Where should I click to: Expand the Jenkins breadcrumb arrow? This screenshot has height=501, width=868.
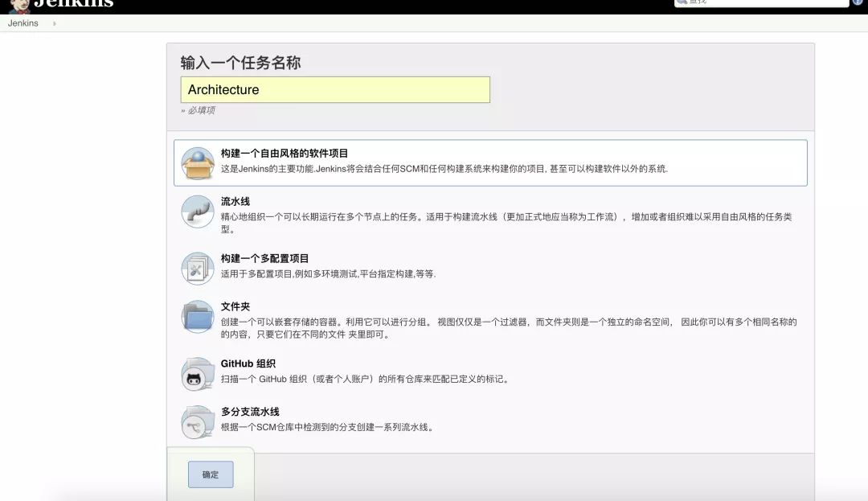coord(55,23)
